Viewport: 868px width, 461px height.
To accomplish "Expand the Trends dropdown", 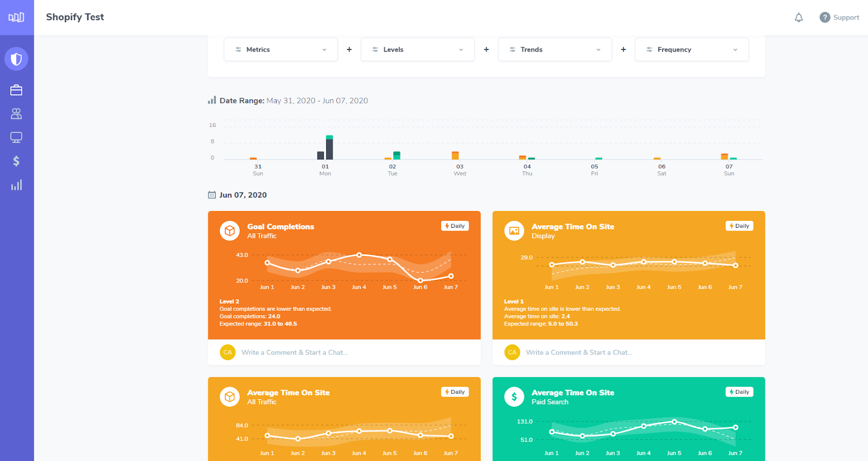I will [x=554, y=49].
